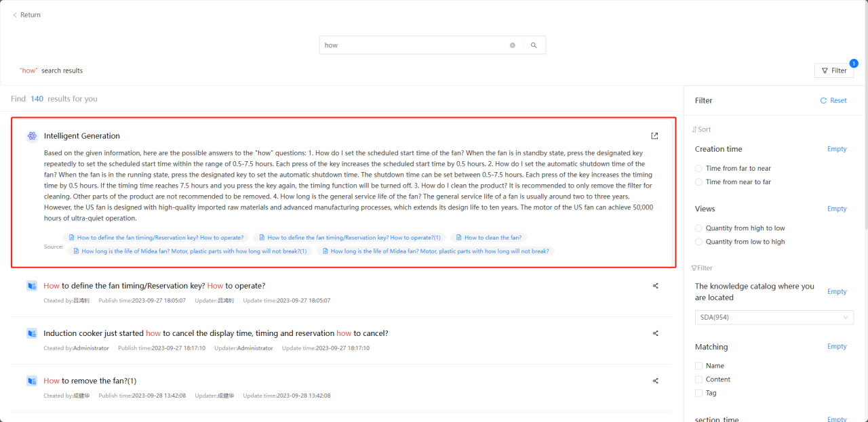Viewport: 868px width, 422px height.
Task: Open Intelligent Generation in external view icon
Action: click(x=654, y=135)
